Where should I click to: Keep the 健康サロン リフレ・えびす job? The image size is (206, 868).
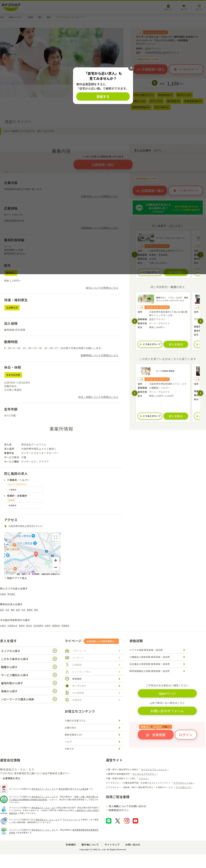point(150,344)
